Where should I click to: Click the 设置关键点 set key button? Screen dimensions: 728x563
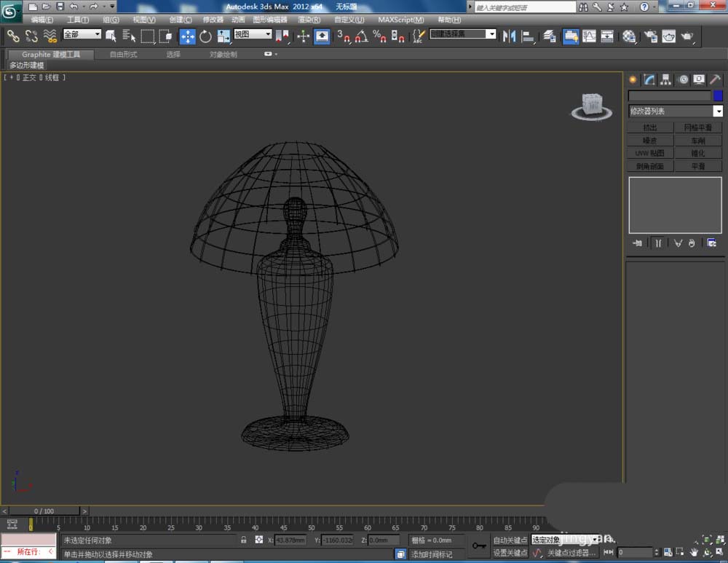coord(510,553)
